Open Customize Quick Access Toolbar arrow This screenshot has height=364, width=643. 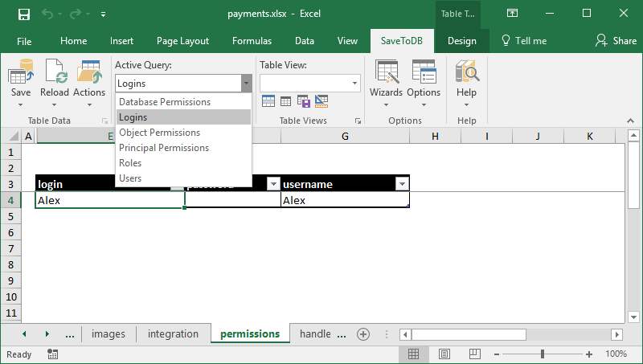pos(104,14)
